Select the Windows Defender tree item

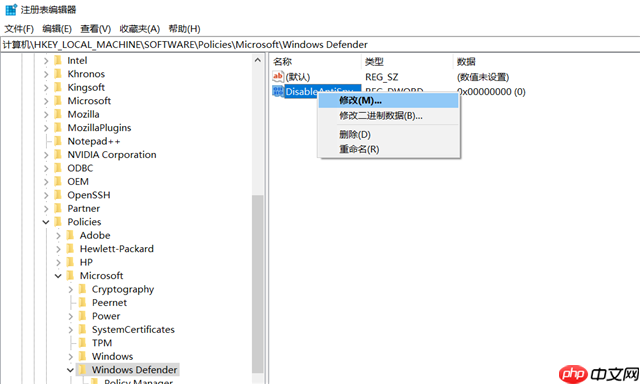coord(134,370)
